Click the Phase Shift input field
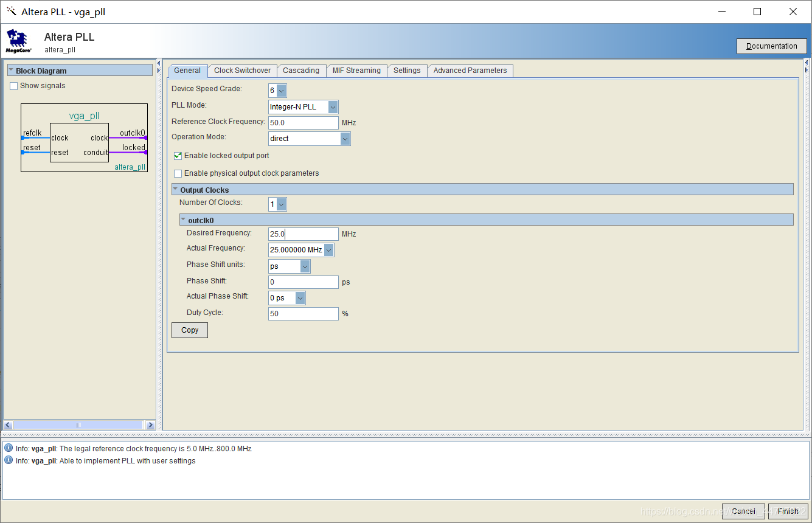 pos(304,282)
